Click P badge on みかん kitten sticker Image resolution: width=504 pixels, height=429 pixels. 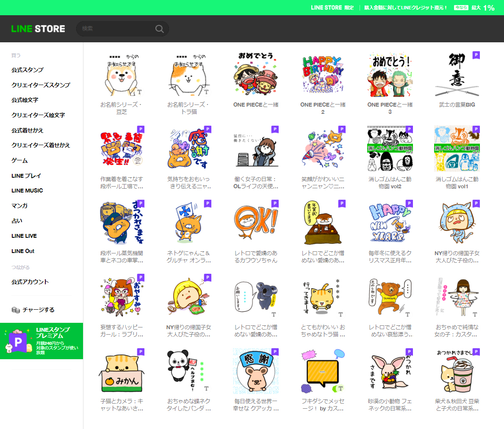pos(141,352)
